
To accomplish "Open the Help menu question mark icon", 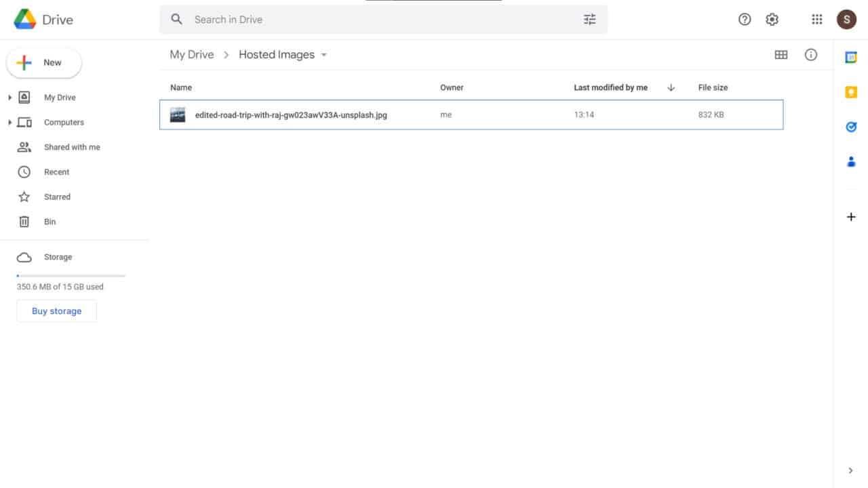I will pos(744,19).
